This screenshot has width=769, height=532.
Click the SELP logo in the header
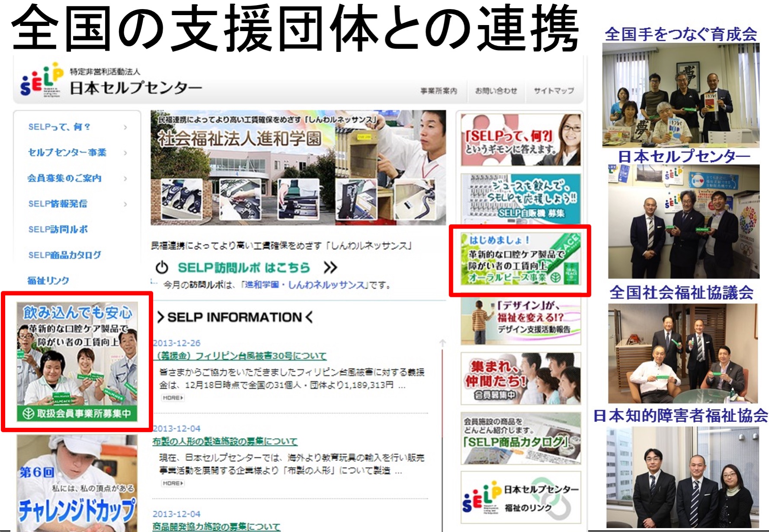point(42,80)
